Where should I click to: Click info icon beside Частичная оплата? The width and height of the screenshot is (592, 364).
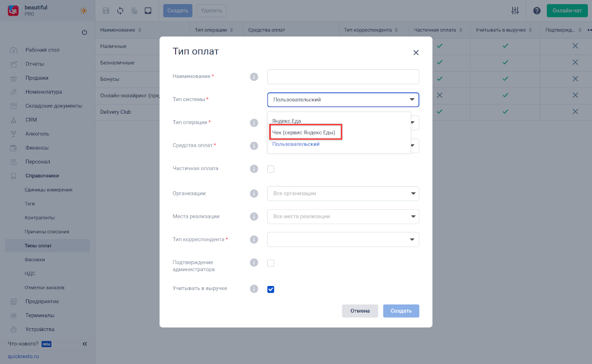[x=253, y=169]
